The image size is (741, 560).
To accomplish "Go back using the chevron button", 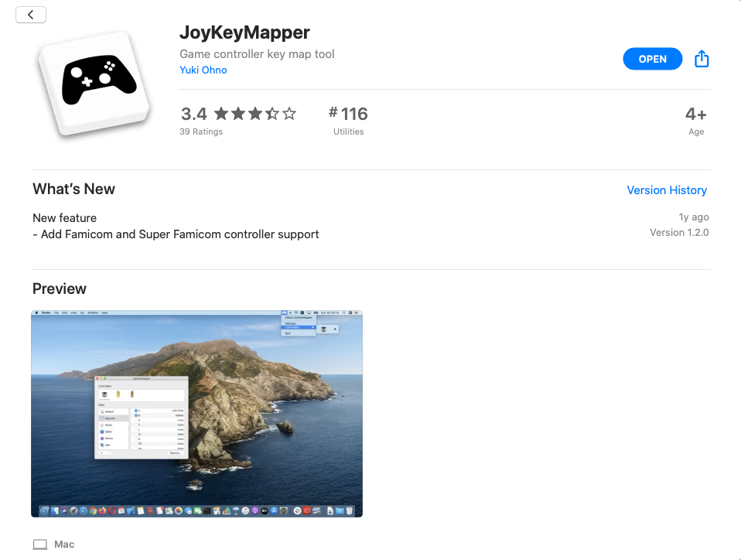I will click(31, 15).
